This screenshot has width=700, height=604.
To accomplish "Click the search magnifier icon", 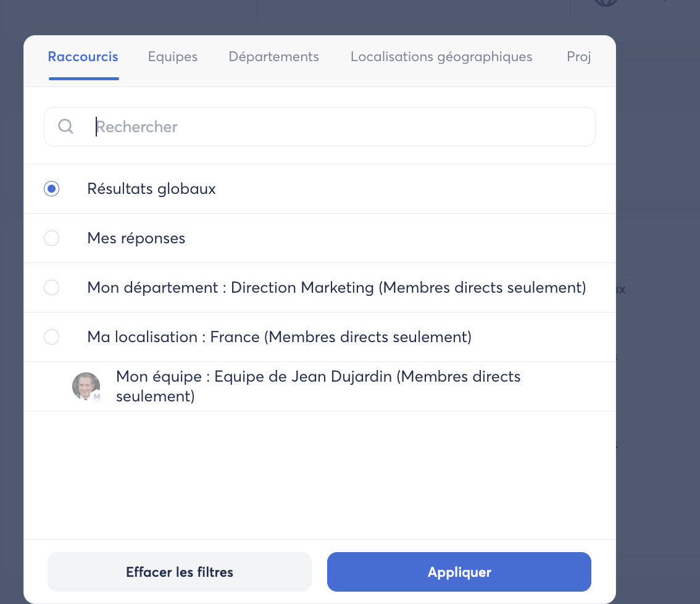I will pos(66,127).
